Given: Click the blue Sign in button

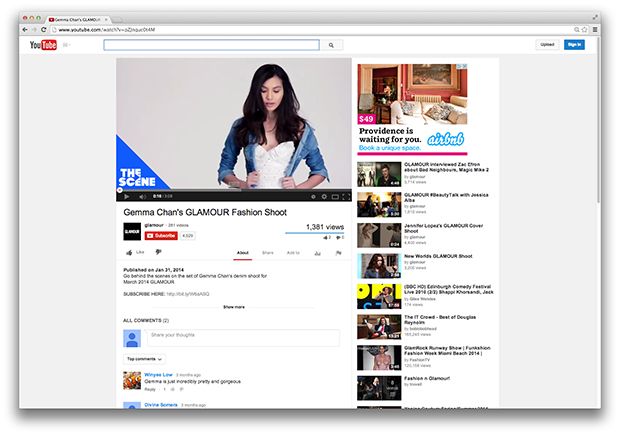Looking at the screenshot, I should [574, 45].
